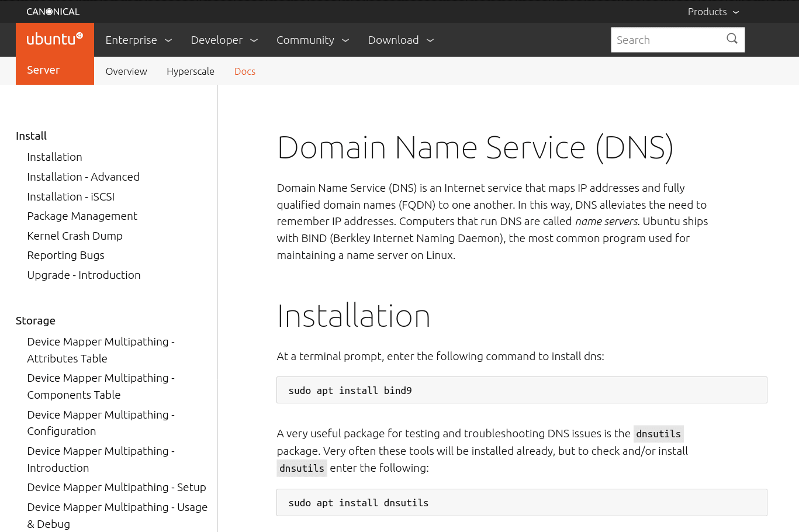Open the Download menu
Viewport: 799px width, 532px height.
point(401,40)
